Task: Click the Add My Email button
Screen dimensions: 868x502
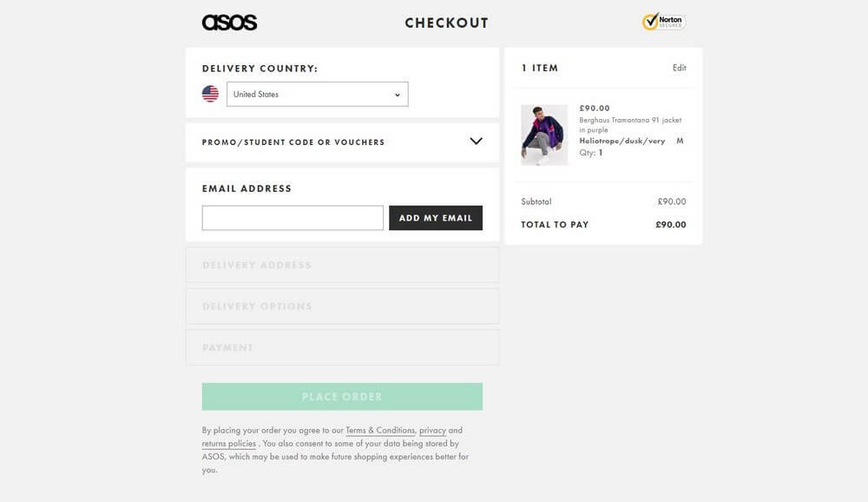Action: [x=436, y=218]
